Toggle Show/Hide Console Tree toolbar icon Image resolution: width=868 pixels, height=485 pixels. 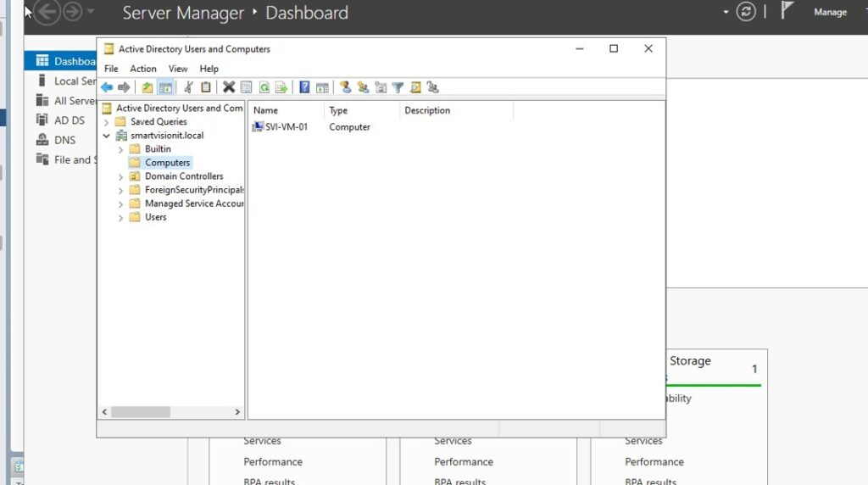click(165, 87)
